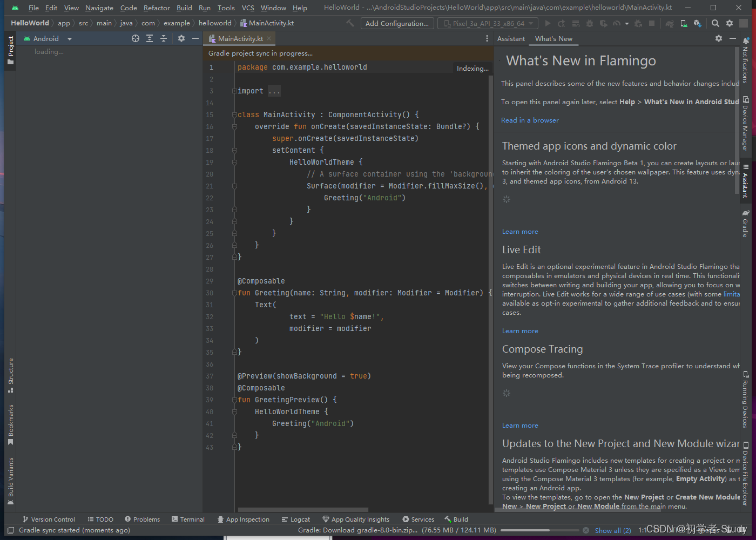Open the Android project view dropdown
This screenshot has width=756, height=540.
tap(48, 38)
